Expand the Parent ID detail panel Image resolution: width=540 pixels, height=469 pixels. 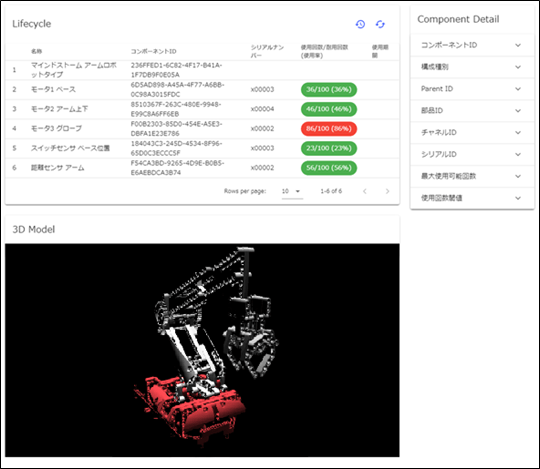[472, 89]
